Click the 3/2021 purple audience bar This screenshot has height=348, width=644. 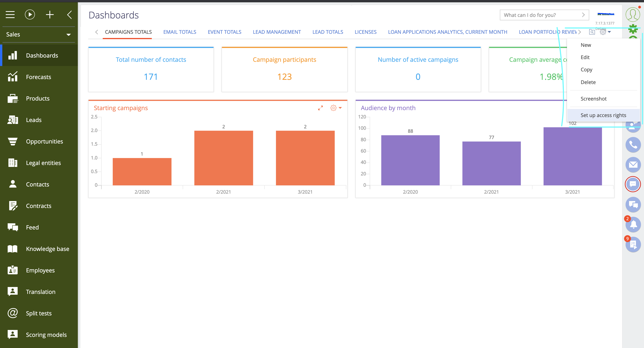(573, 156)
